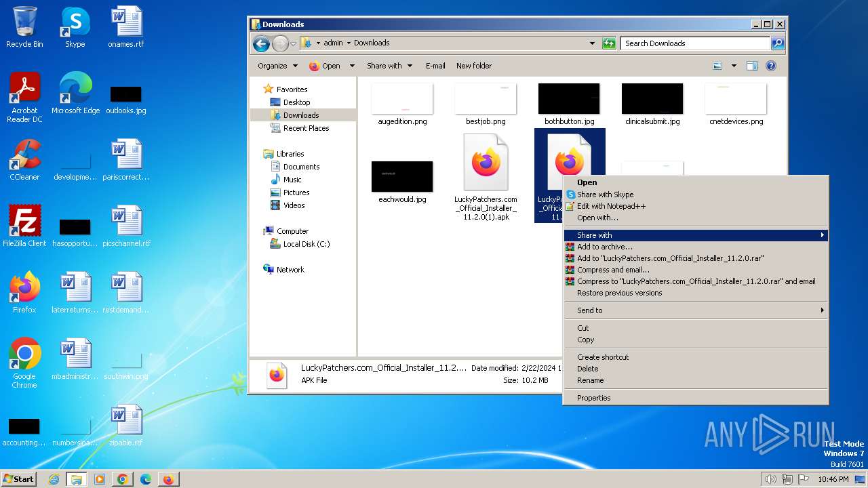Select zipable.rtf desktop file
Screen dimensions: 868x488
(x=126, y=426)
